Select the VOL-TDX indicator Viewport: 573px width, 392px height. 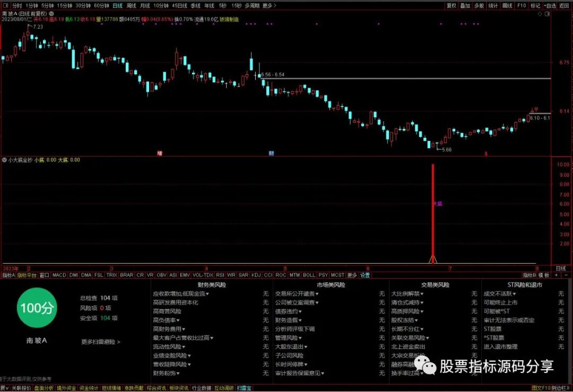203,275
